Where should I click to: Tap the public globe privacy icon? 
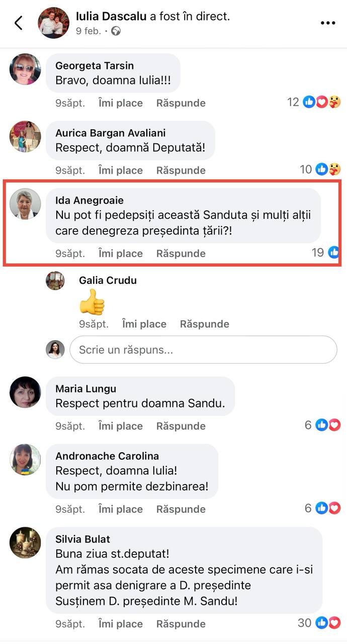pos(116,31)
